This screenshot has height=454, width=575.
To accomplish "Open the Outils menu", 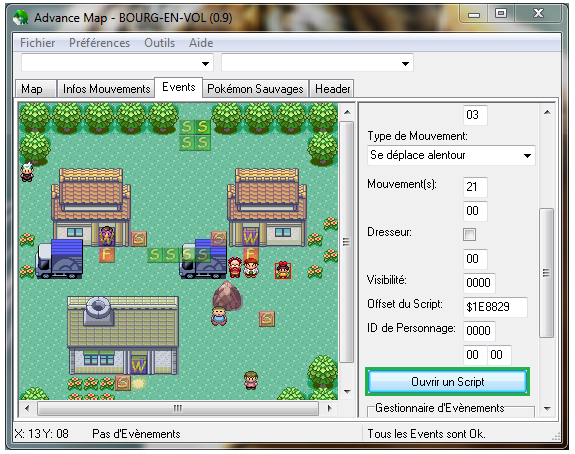I will click(x=160, y=43).
